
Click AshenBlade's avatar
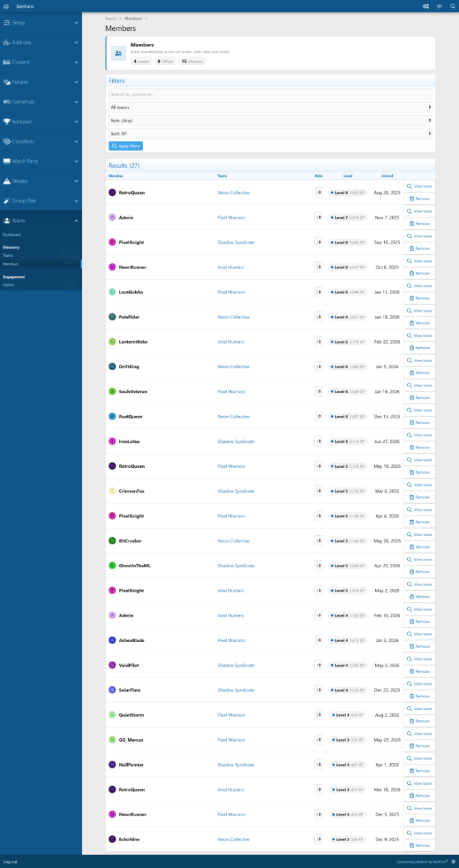click(x=112, y=641)
